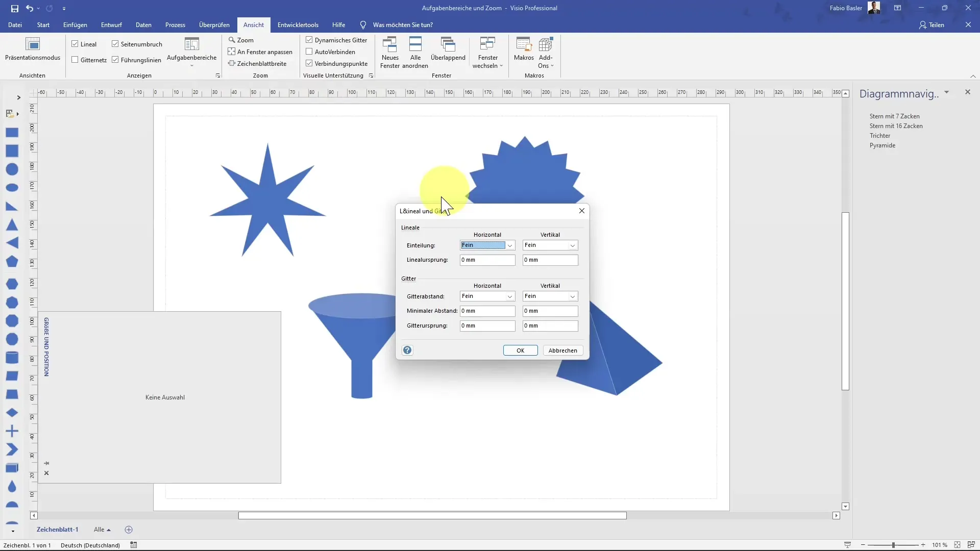The image size is (980, 551).
Task: Toggle auto-hide pin of Größe und Position pane
Action: pyautogui.click(x=46, y=463)
